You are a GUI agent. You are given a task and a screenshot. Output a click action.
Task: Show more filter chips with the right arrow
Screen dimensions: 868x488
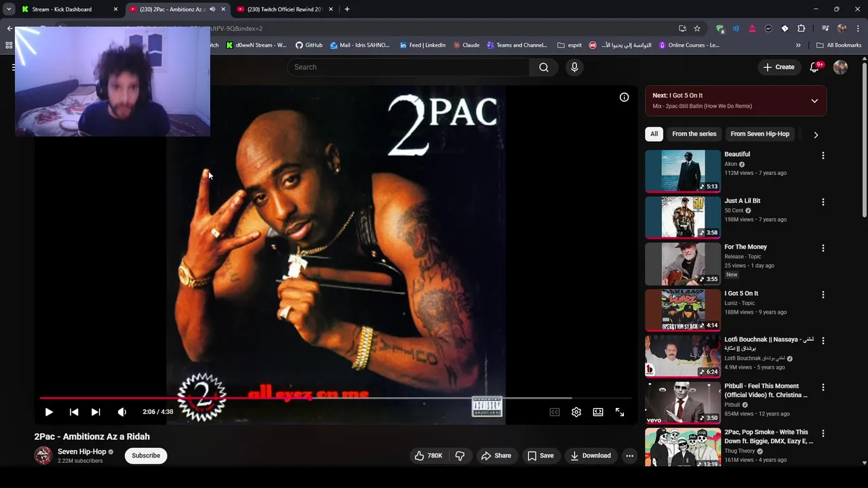click(x=816, y=135)
